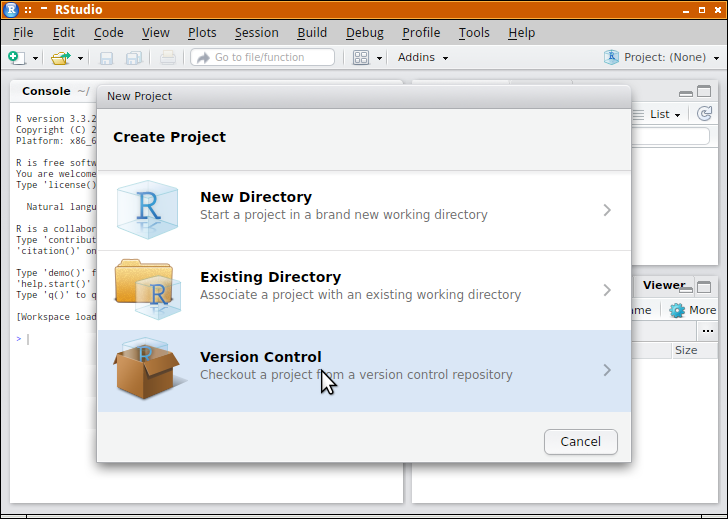
Task: Minimize the upper right pane
Action: [686, 93]
